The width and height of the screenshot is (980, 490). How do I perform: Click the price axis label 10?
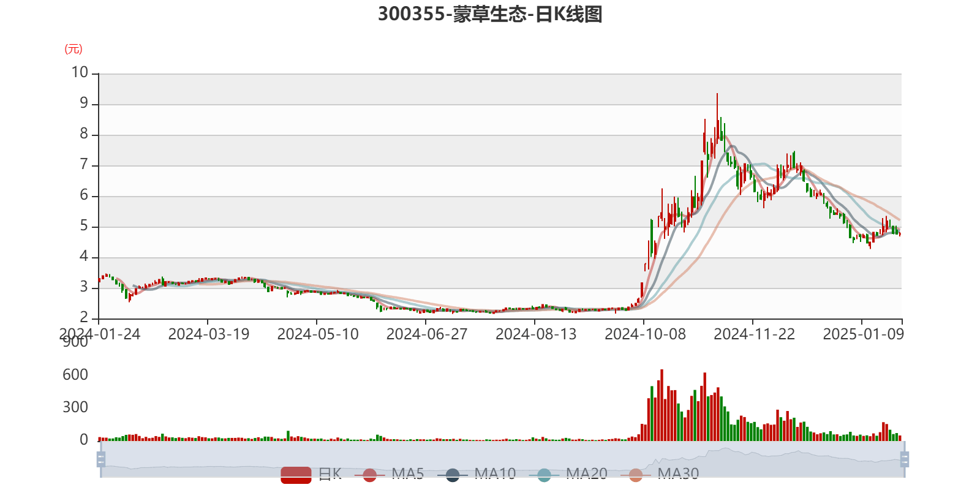80,72
